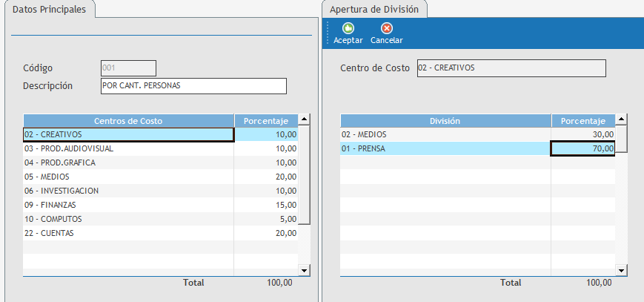Screen dimensions: 644x302
Task: Click the Código field showing 001
Action: pyautogui.click(x=128, y=68)
